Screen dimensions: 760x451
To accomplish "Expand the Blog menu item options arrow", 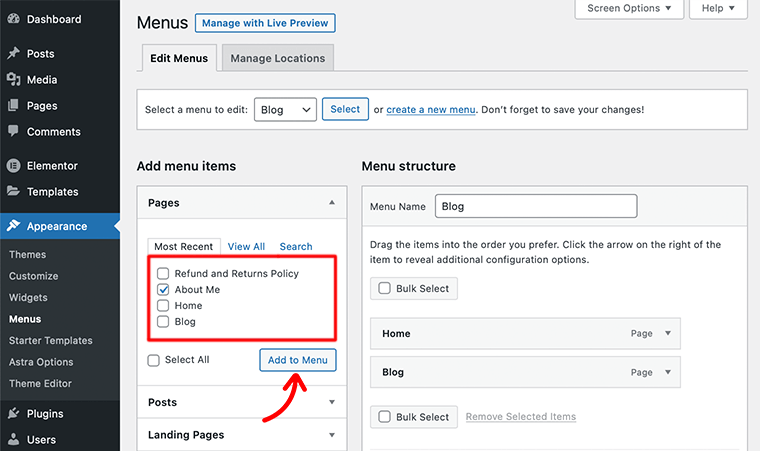I will click(668, 372).
